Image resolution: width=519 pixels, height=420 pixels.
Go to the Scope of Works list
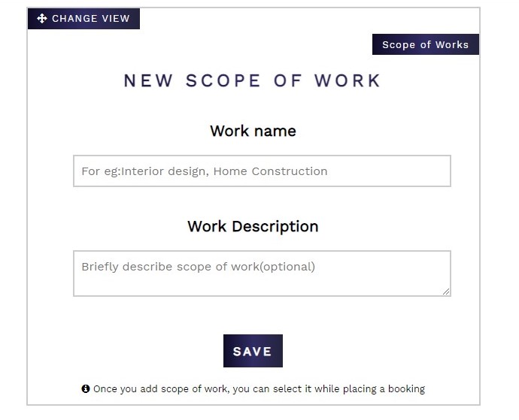(425, 44)
